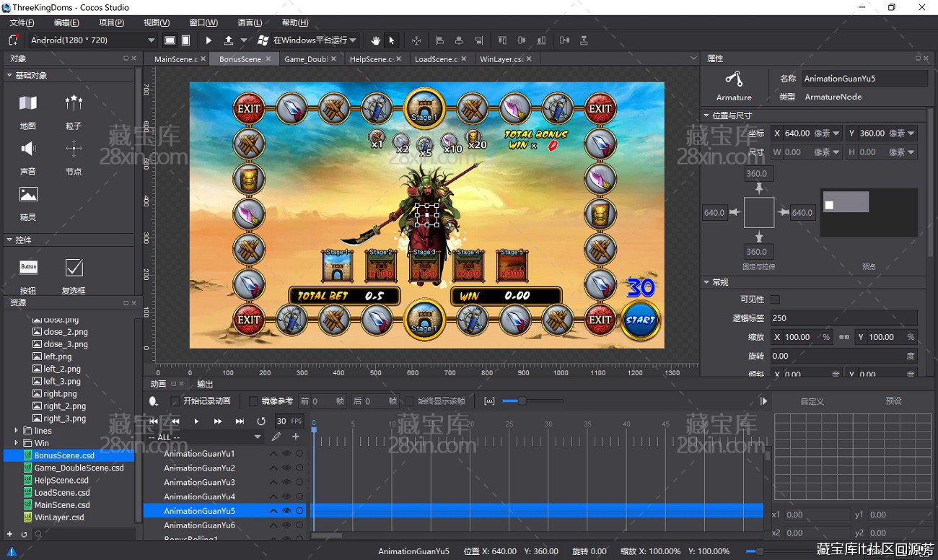Switch to the 输出 output tab
Viewport: 938px width, 560px height.
click(205, 384)
